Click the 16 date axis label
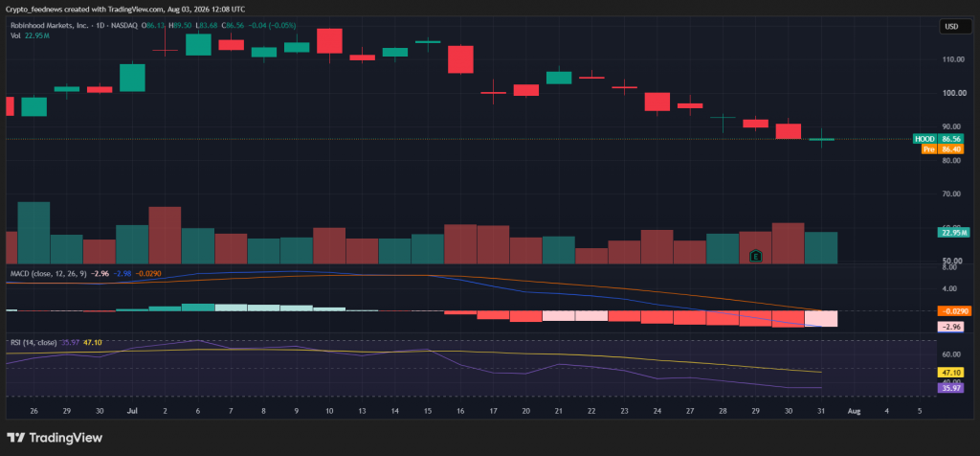This screenshot has width=980, height=456. (460, 411)
